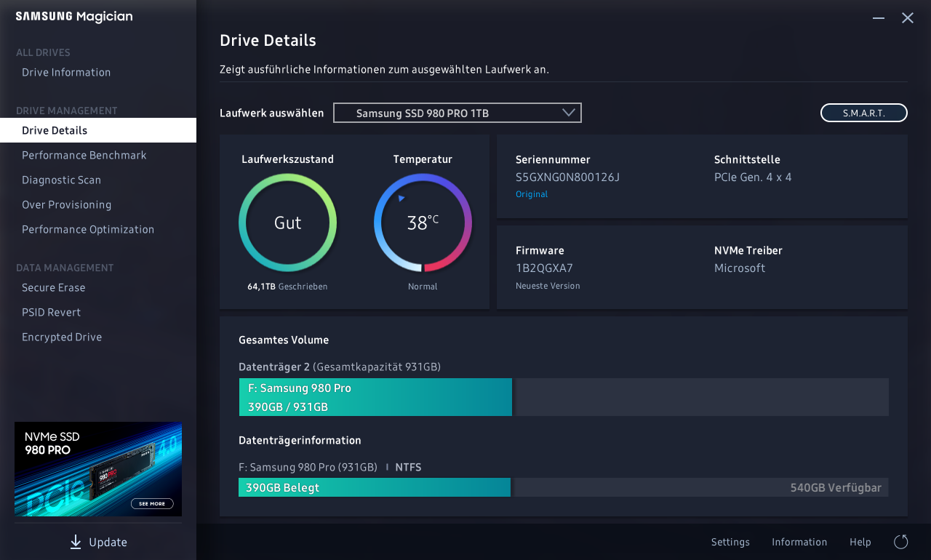Click the PCIe Gen. 4 x 4 interface value
931x560 pixels.
point(753,177)
